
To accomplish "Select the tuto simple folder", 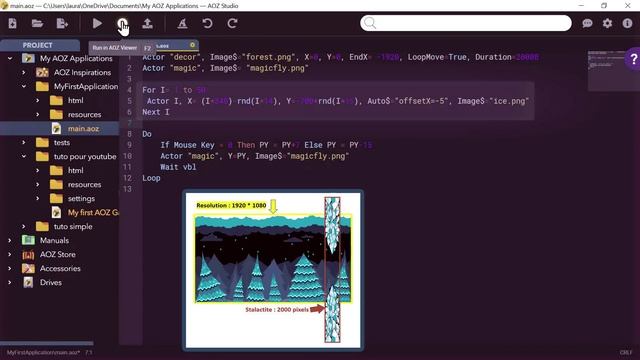I will coord(73,226).
